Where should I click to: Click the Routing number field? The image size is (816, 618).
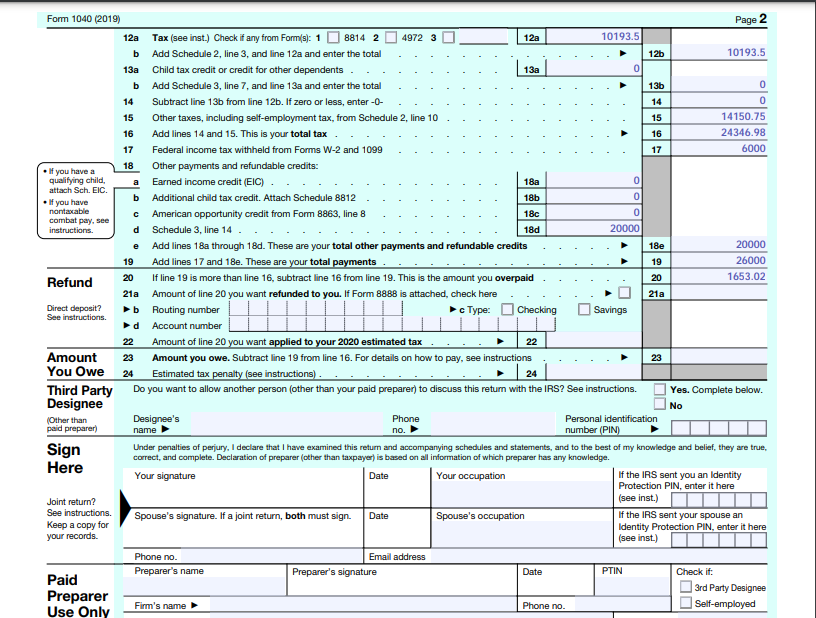pyautogui.click(x=316, y=309)
